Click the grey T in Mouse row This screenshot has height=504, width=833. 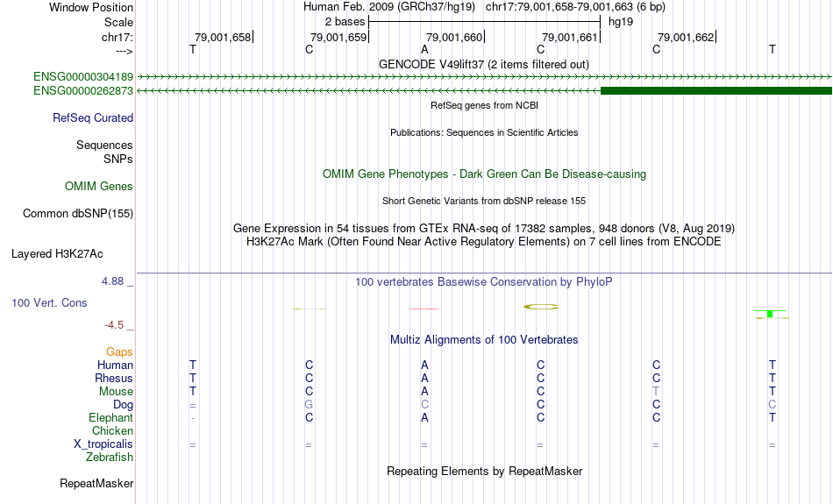click(656, 392)
